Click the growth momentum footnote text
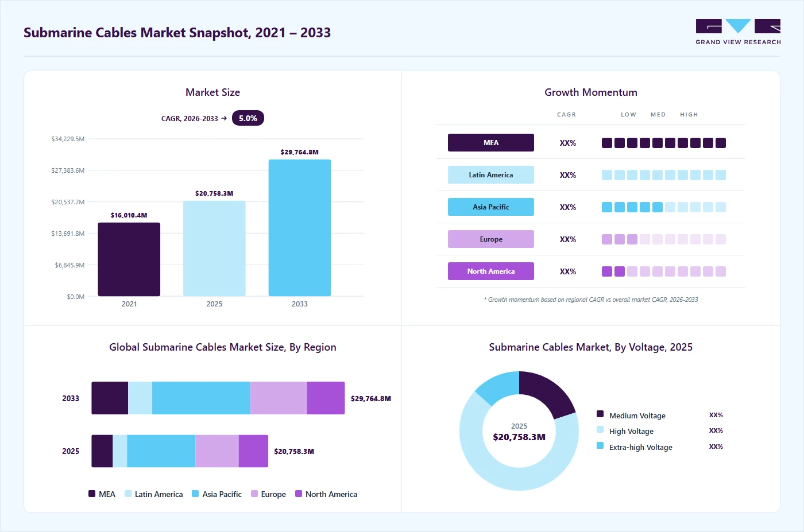Image resolution: width=804 pixels, height=532 pixels. (591, 300)
